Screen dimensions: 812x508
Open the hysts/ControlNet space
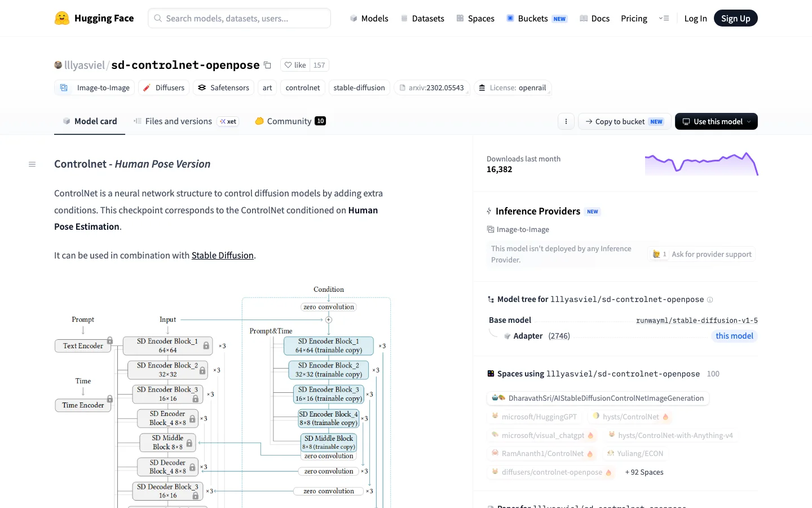(x=630, y=417)
